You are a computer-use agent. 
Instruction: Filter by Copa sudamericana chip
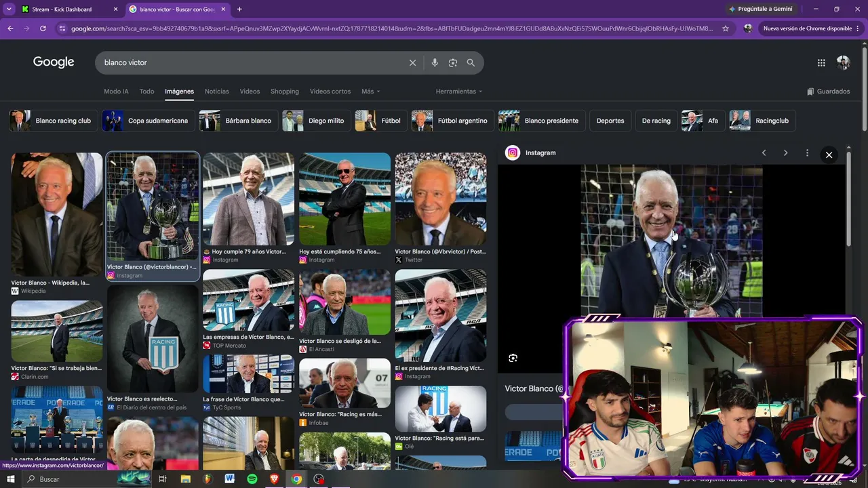click(149, 121)
